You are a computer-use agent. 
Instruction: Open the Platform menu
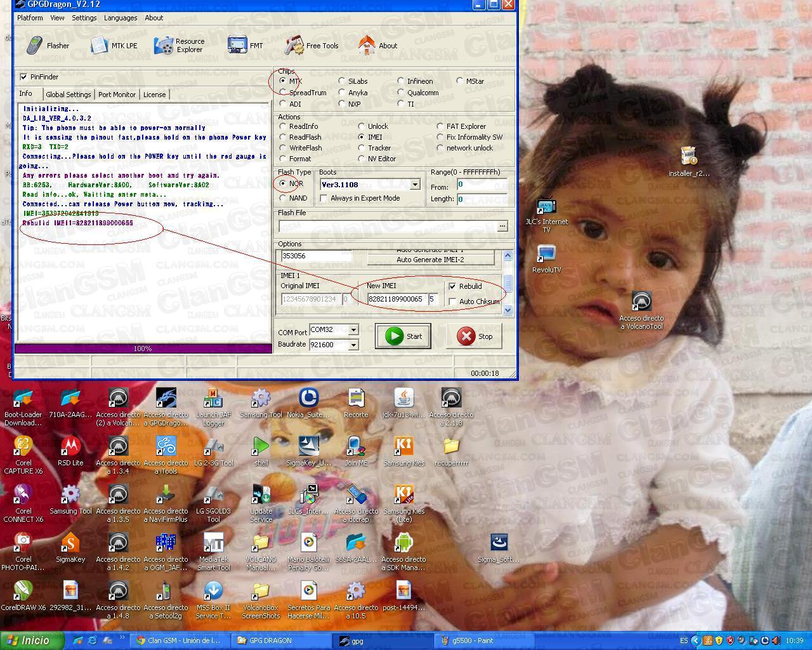click(x=30, y=18)
